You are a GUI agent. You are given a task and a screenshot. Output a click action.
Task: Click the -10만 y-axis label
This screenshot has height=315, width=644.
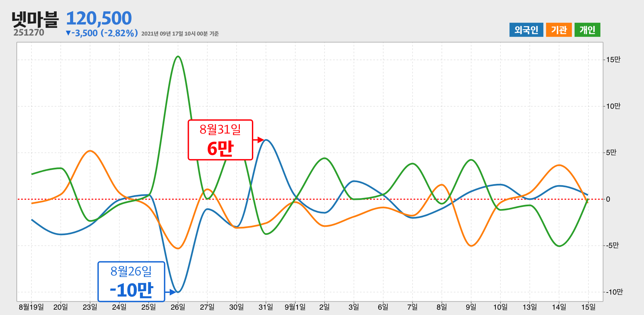click(614, 292)
